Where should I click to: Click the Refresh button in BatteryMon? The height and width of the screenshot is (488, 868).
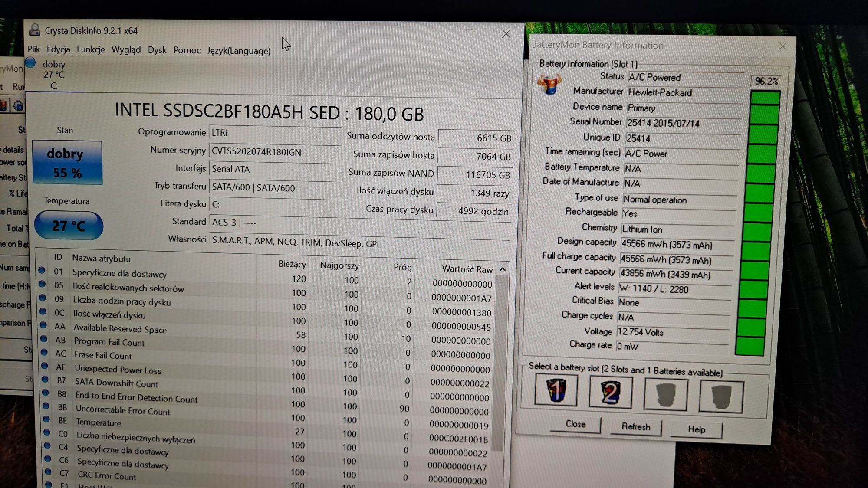[636, 426]
